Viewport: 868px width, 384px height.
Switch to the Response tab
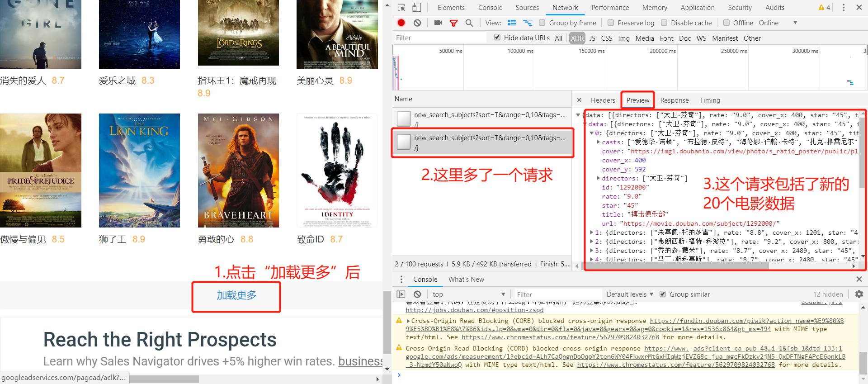(674, 100)
